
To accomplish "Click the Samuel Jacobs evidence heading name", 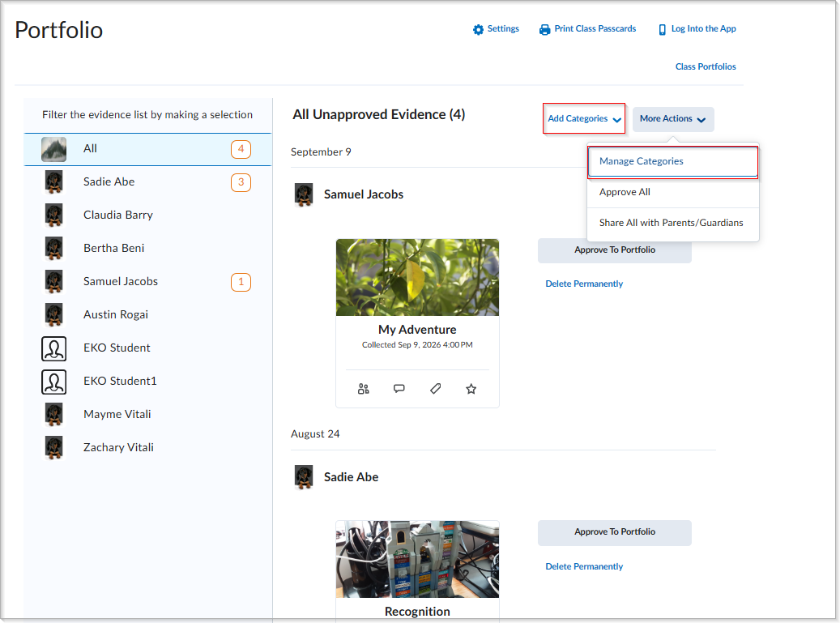I will coord(364,194).
